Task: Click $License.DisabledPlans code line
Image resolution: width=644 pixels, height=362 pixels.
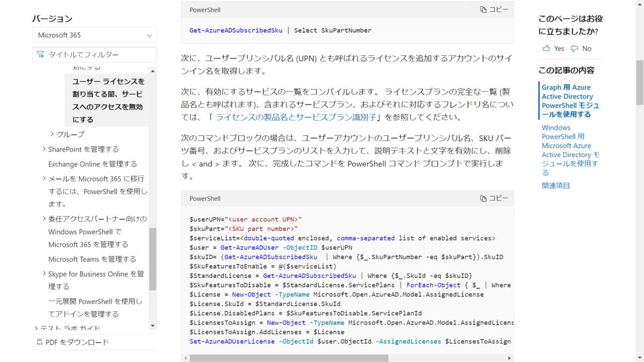Action: 306,313
